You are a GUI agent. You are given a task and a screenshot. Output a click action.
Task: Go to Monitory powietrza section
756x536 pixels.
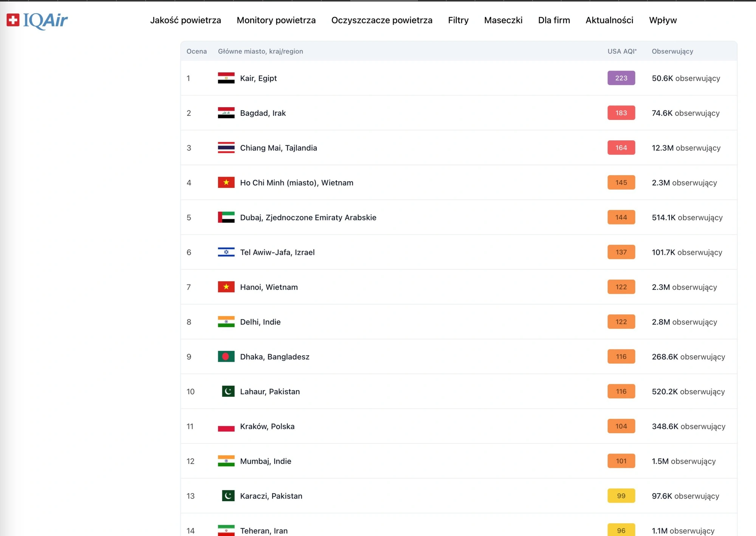(276, 20)
